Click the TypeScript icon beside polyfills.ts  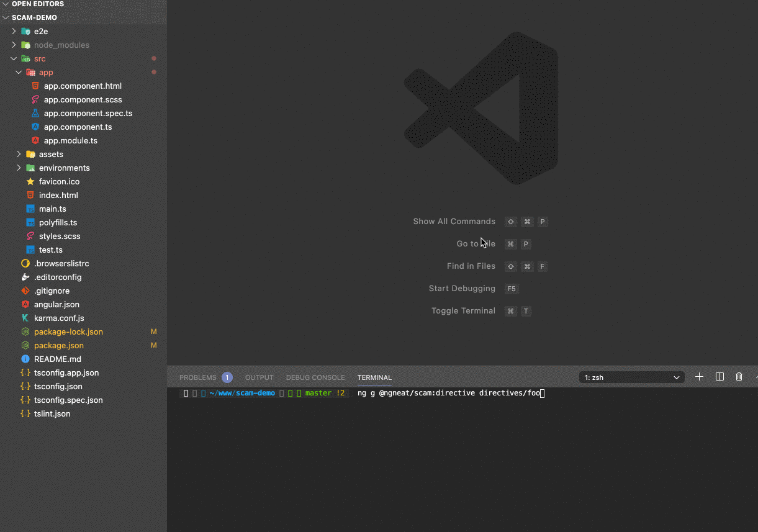30,222
